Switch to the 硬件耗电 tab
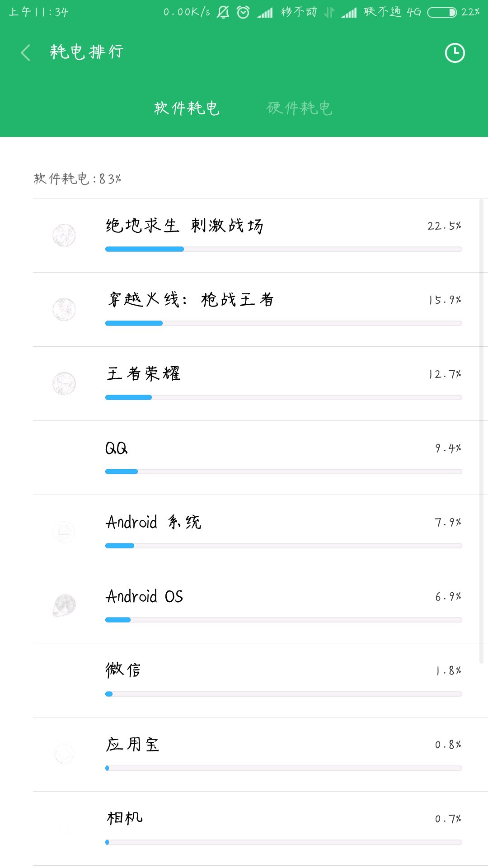This screenshot has height=868, width=488. coord(300,108)
